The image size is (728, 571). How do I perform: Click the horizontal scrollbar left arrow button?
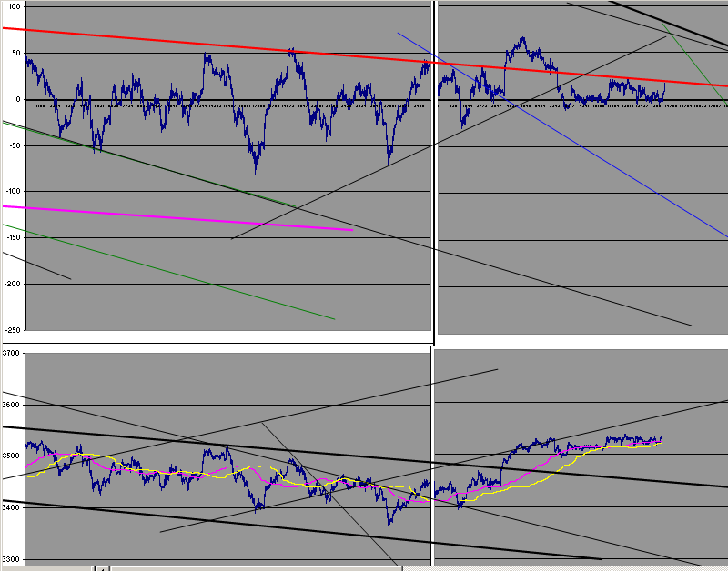[103, 568]
